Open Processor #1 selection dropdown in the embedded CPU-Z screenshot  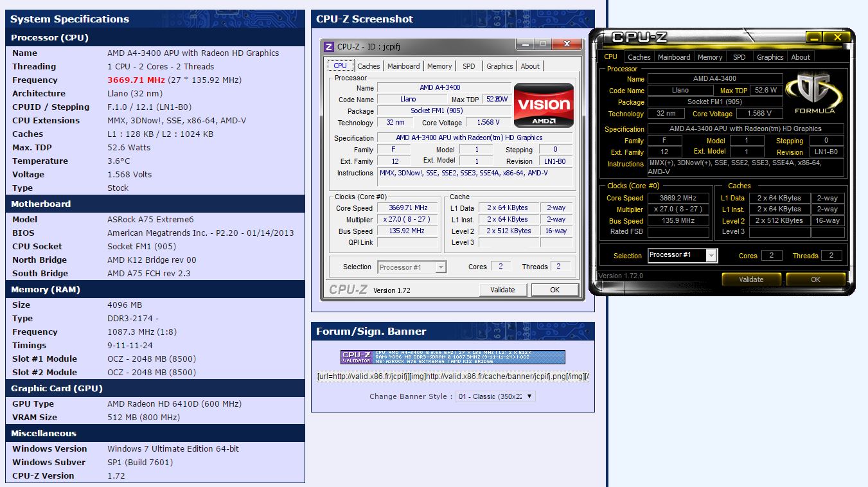coord(412,267)
